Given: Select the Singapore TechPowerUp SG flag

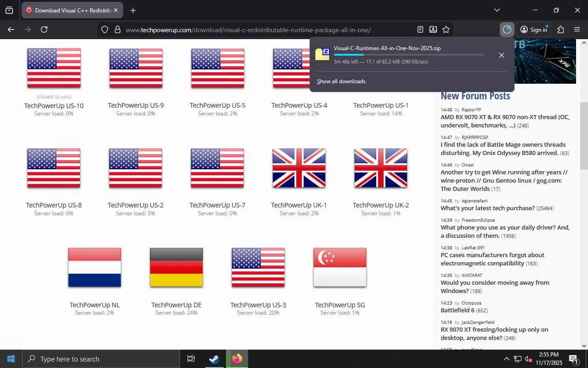Looking at the screenshot, I should pyautogui.click(x=340, y=267).
